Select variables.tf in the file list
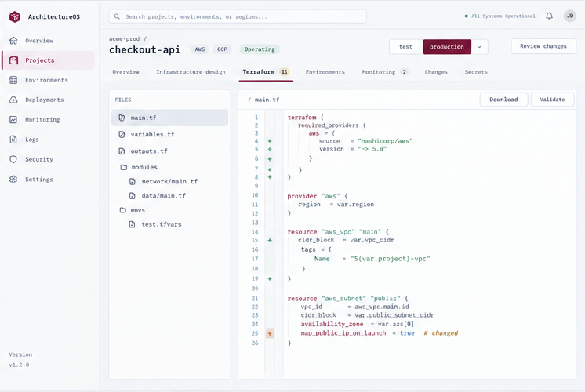 [x=169, y=134]
